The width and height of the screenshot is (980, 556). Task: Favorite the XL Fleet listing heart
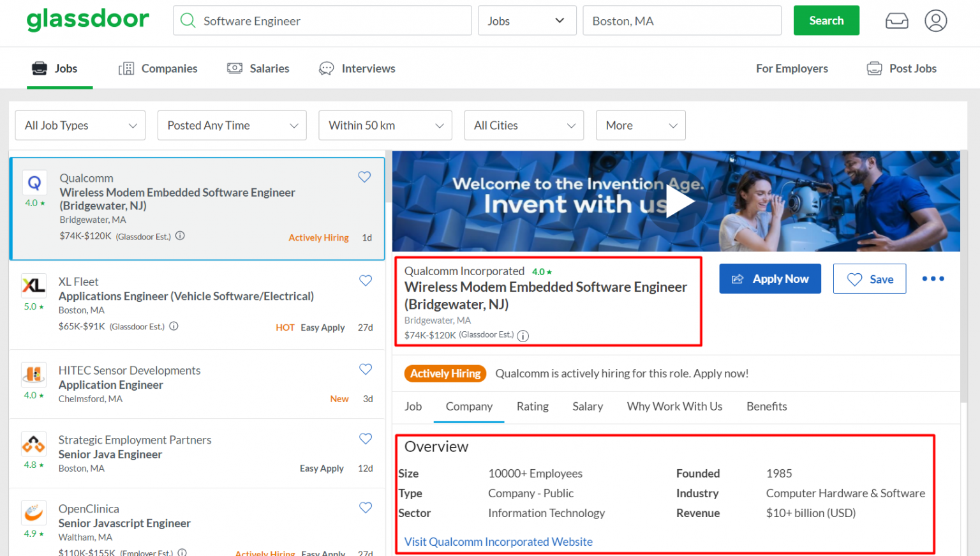366,280
